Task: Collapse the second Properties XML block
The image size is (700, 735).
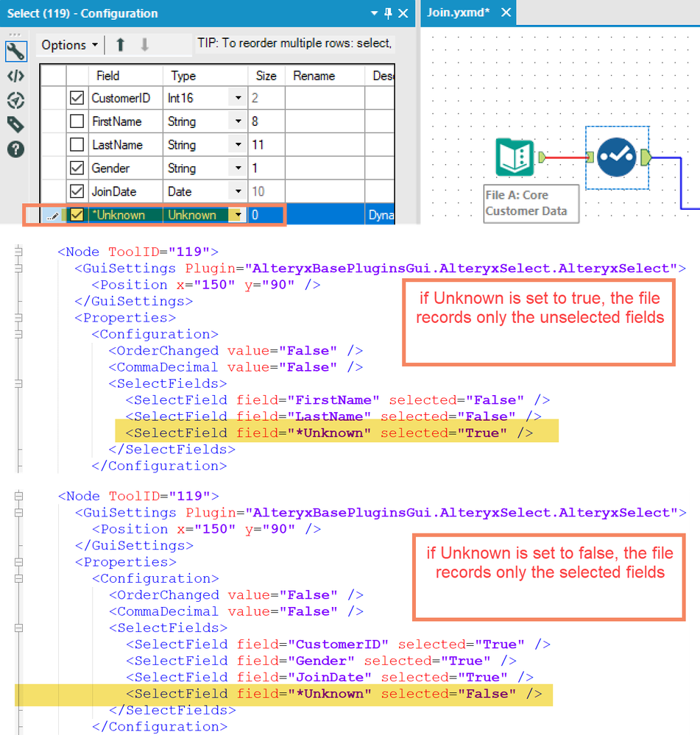Action: click(x=18, y=561)
